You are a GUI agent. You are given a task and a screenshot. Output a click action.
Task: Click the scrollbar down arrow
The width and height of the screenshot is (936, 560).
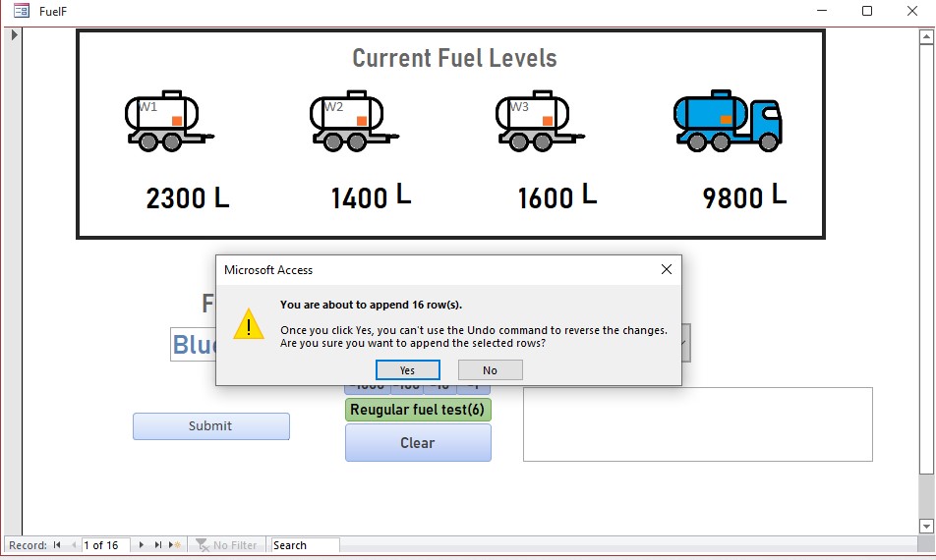pos(926,526)
